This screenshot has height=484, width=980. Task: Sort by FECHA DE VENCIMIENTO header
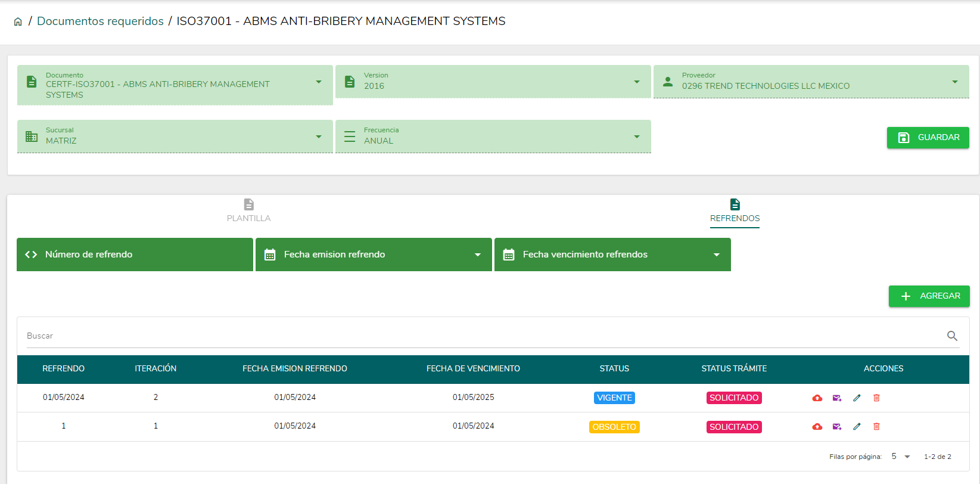tap(473, 369)
